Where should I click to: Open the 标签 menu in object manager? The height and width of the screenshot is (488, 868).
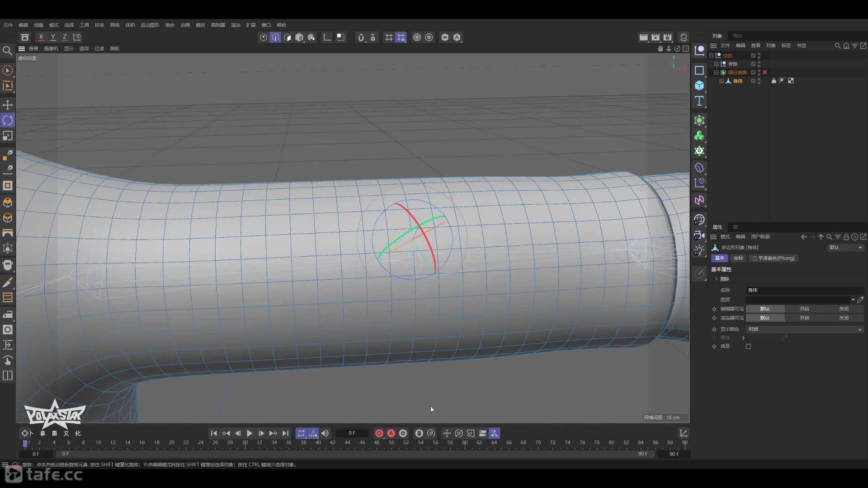pyautogui.click(x=786, y=45)
